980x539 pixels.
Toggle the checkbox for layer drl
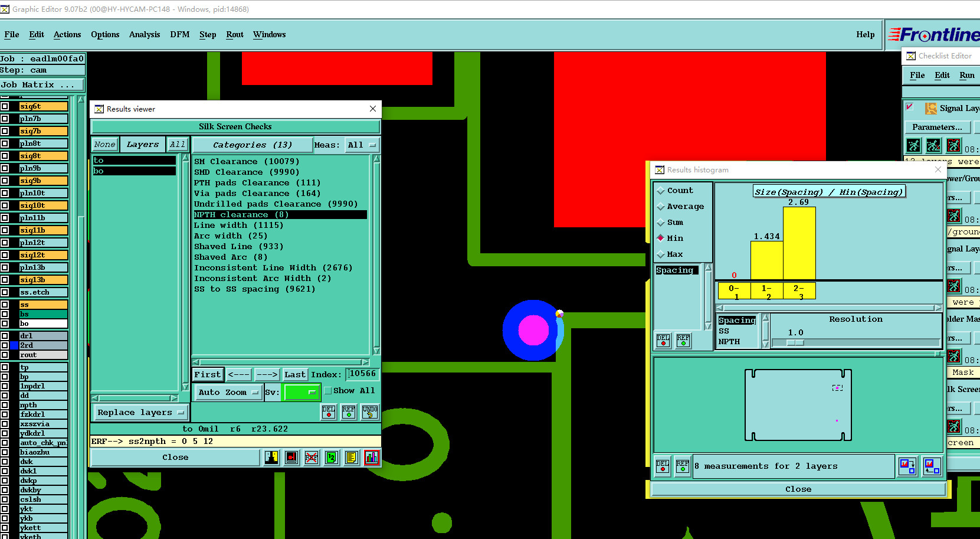click(5, 336)
